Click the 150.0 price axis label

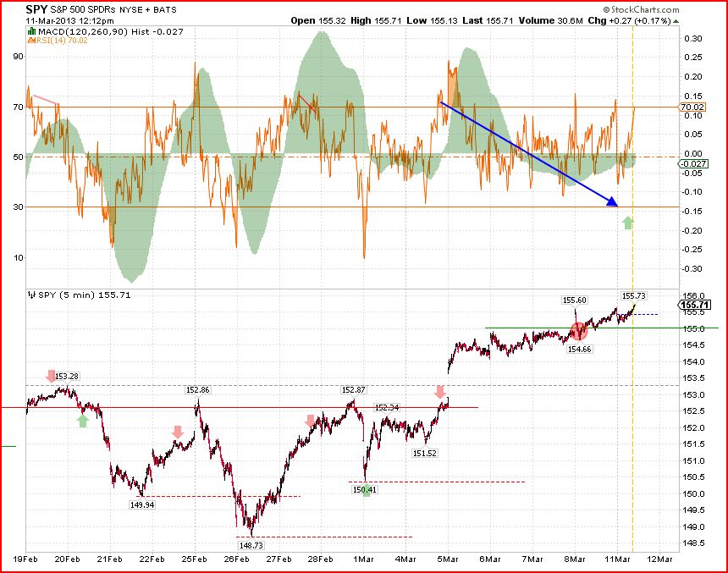[x=695, y=493]
